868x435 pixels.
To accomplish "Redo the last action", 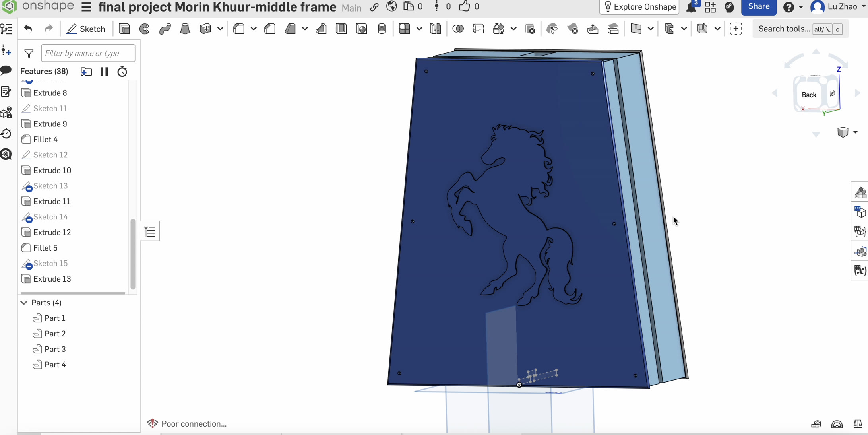I will click(x=48, y=29).
